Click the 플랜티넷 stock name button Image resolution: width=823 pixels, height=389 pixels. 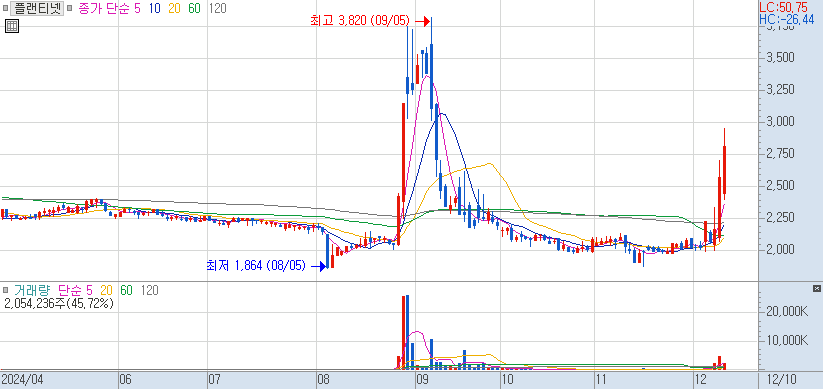point(37,8)
